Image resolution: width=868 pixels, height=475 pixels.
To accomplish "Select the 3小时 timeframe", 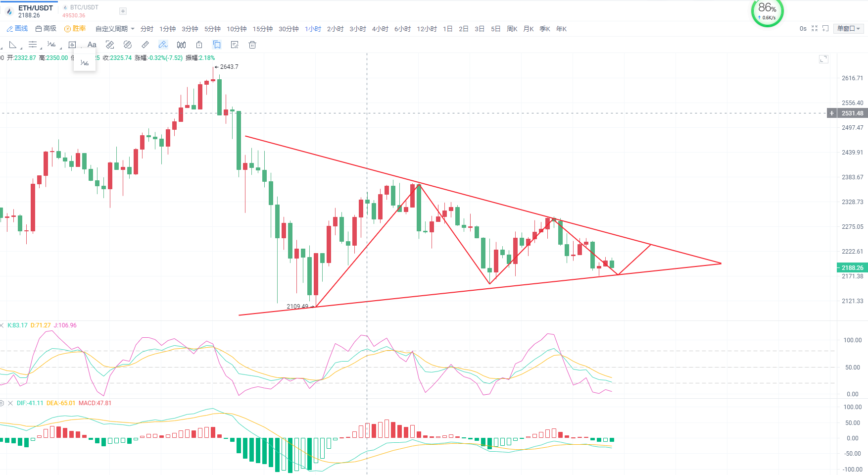I will pos(358,29).
